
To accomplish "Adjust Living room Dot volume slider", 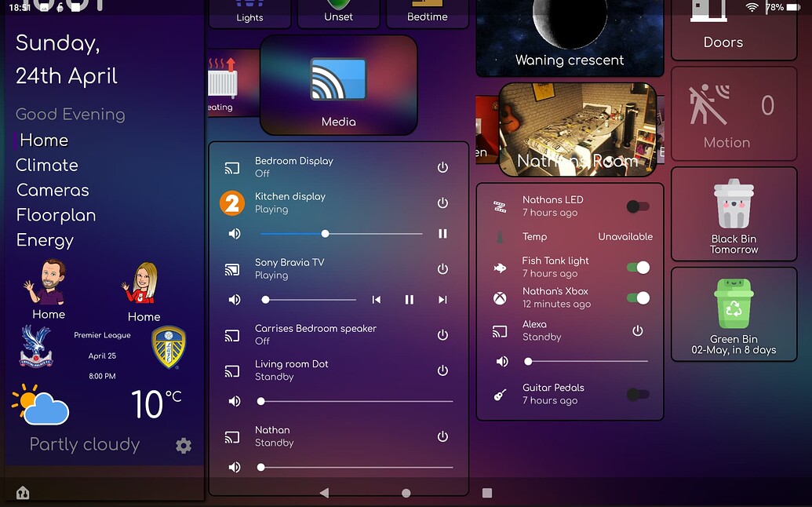I will [355, 401].
